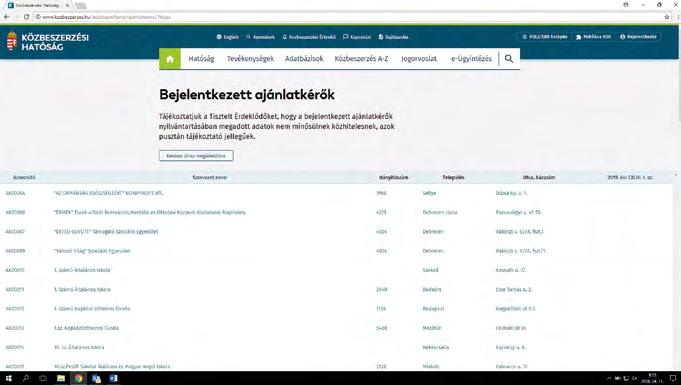Screen dimensions: 681x385
Task: Click the green home icon in navigation
Action: (x=170, y=59)
